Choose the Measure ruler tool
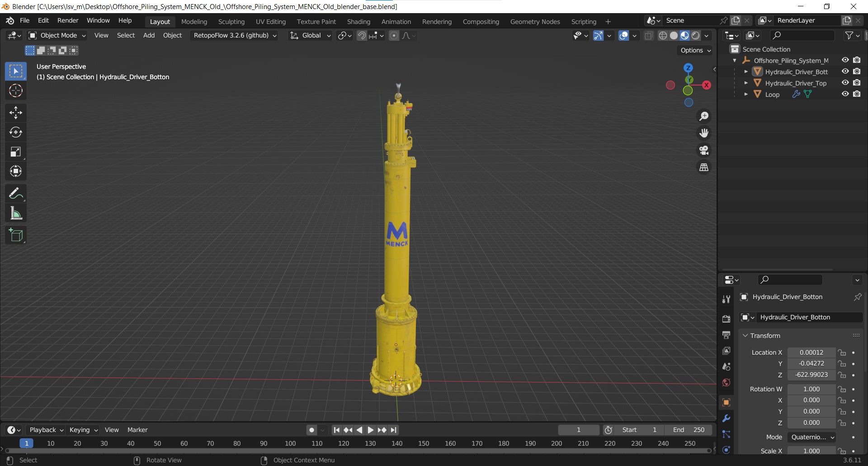 click(16, 213)
